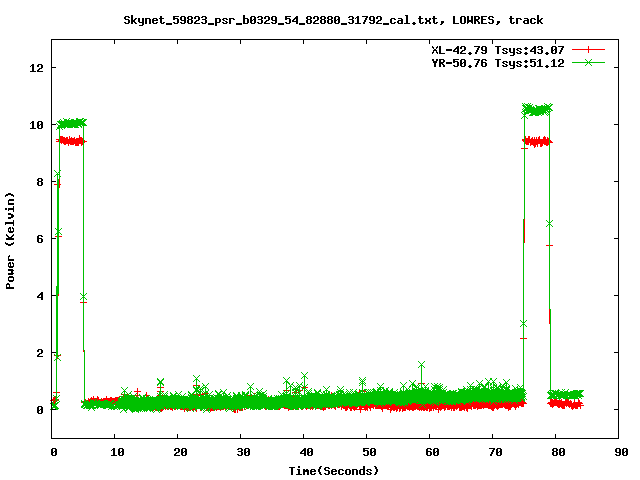The height and width of the screenshot is (480, 640).
Task: Click the red XL legend line sample
Action: pyautogui.click(x=588, y=50)
